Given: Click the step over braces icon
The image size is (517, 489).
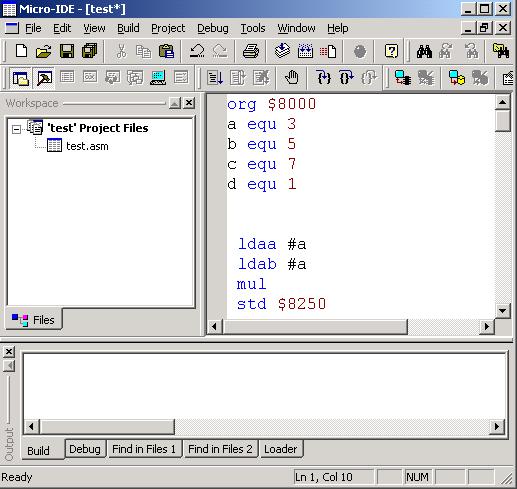Looking at the screenshot, I should click(x=346, y=78).
